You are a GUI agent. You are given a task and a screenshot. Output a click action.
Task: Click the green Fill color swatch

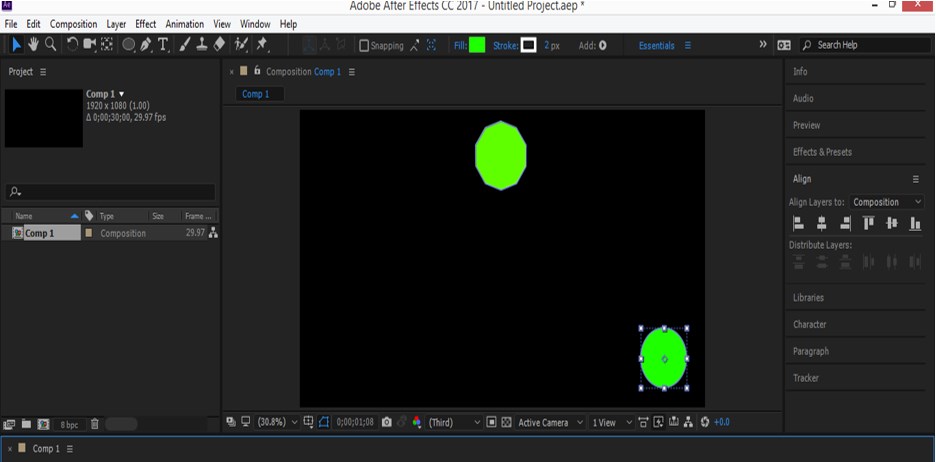click(477, 45)
